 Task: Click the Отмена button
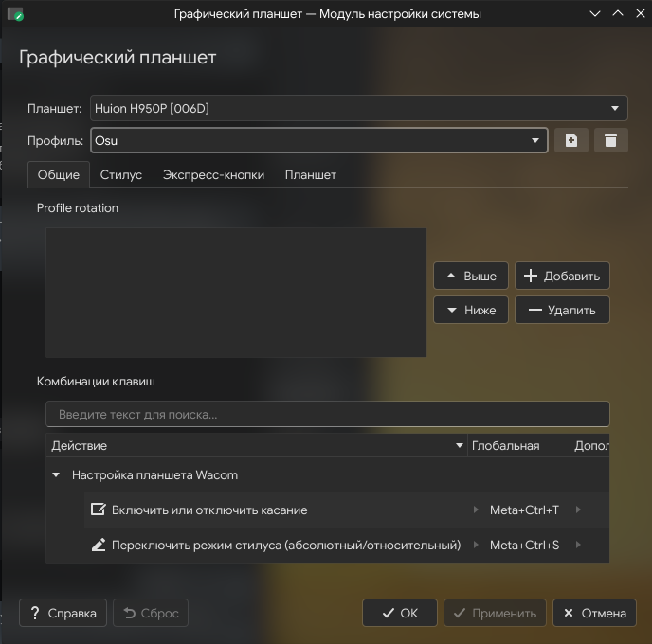(x=594, y=613)
